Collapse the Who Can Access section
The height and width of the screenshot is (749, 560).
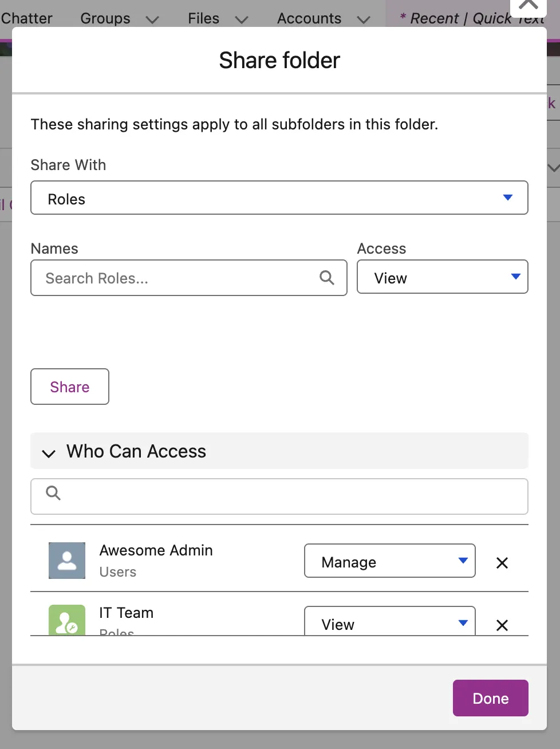click(x=49, y=453)
